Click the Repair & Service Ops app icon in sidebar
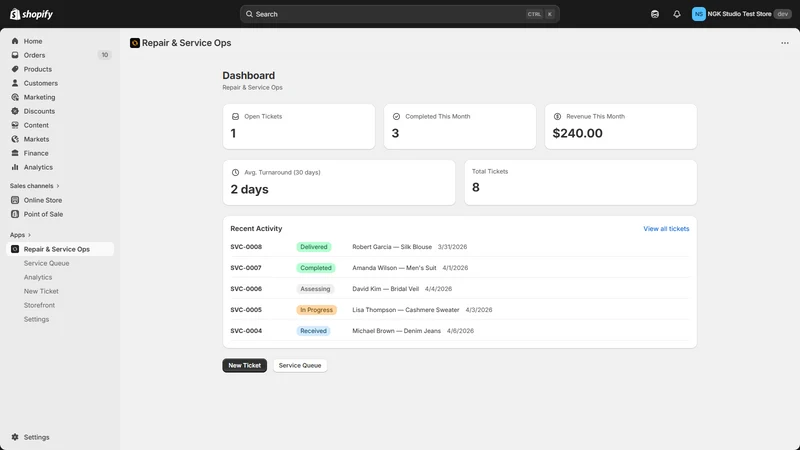800x450 pixels. pos(15,249)
